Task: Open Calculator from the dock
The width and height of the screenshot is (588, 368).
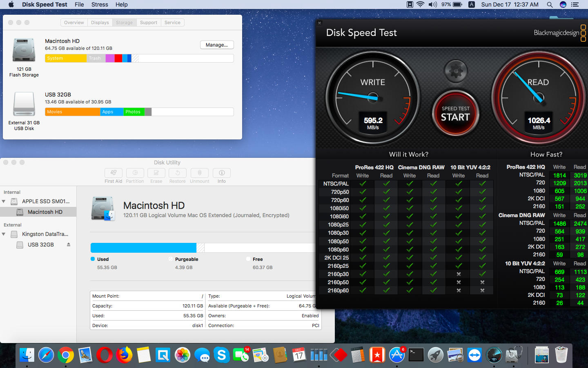Action: [358, 355]
